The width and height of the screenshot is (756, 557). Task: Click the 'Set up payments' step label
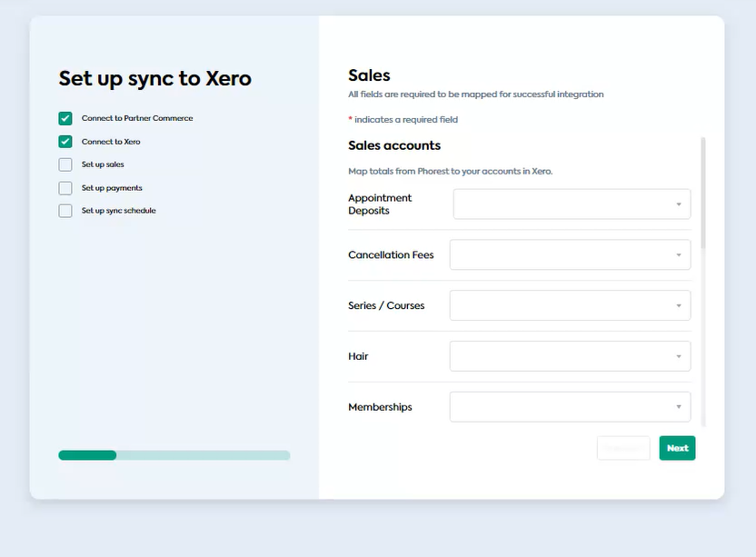click(112, 187)
